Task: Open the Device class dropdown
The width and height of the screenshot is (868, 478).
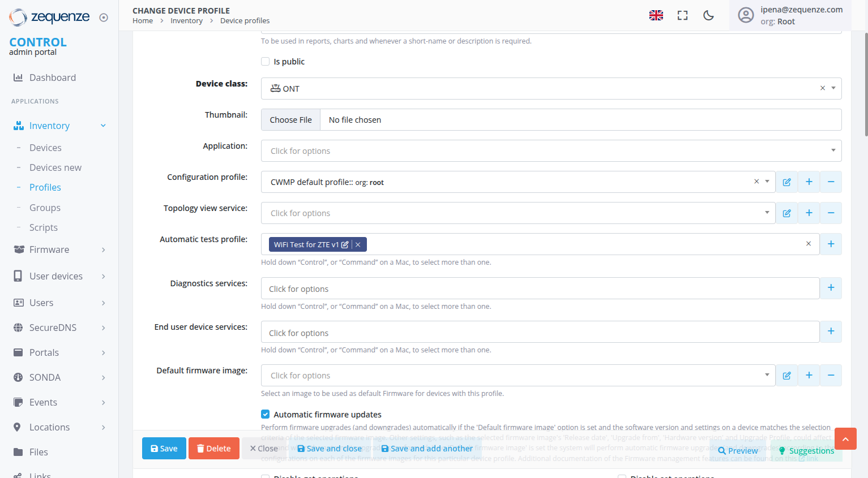Action: (x=832, y=88)
